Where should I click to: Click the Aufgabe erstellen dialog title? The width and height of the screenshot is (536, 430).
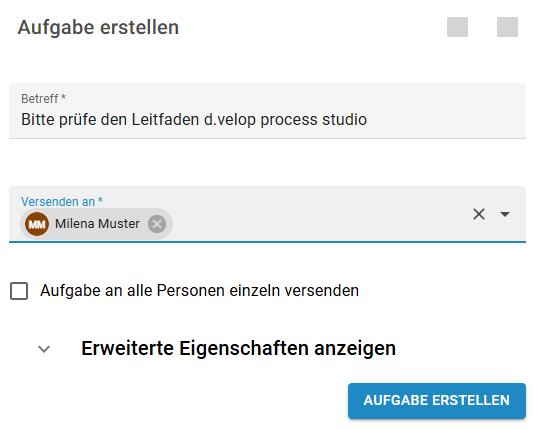click(x=98, y=27)
